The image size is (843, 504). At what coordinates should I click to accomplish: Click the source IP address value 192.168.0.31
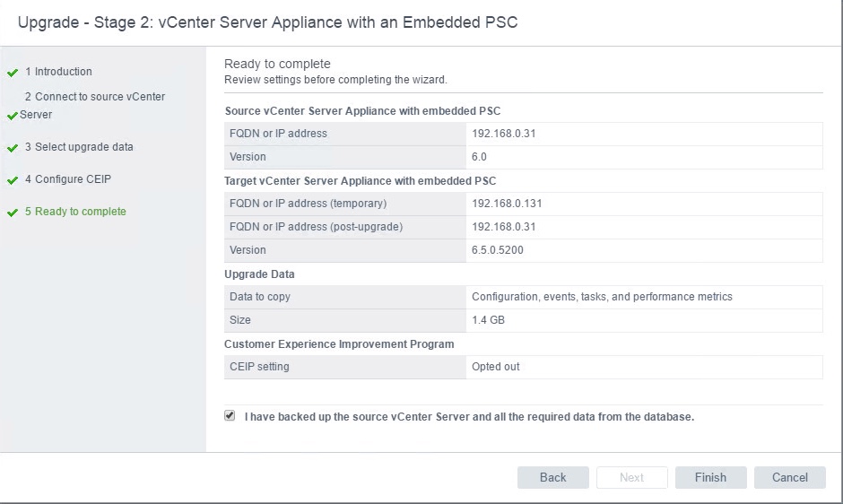click(503, 134)
